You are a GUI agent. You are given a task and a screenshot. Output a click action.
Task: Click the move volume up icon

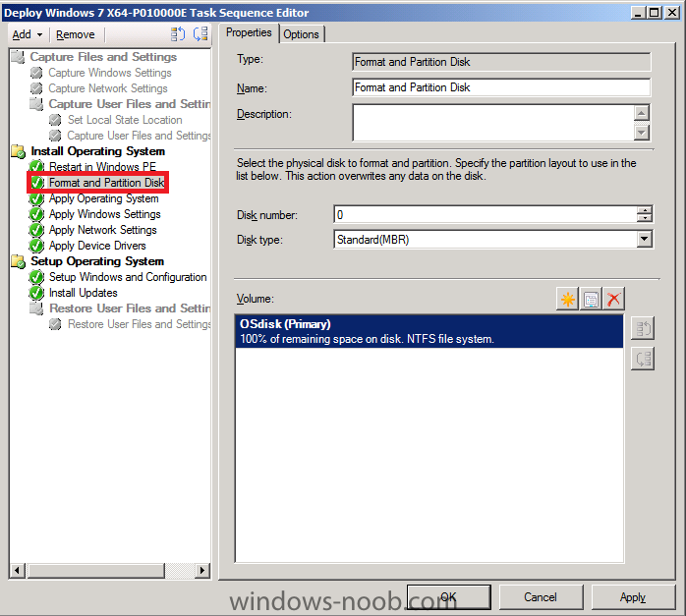[x=642, y=329]
